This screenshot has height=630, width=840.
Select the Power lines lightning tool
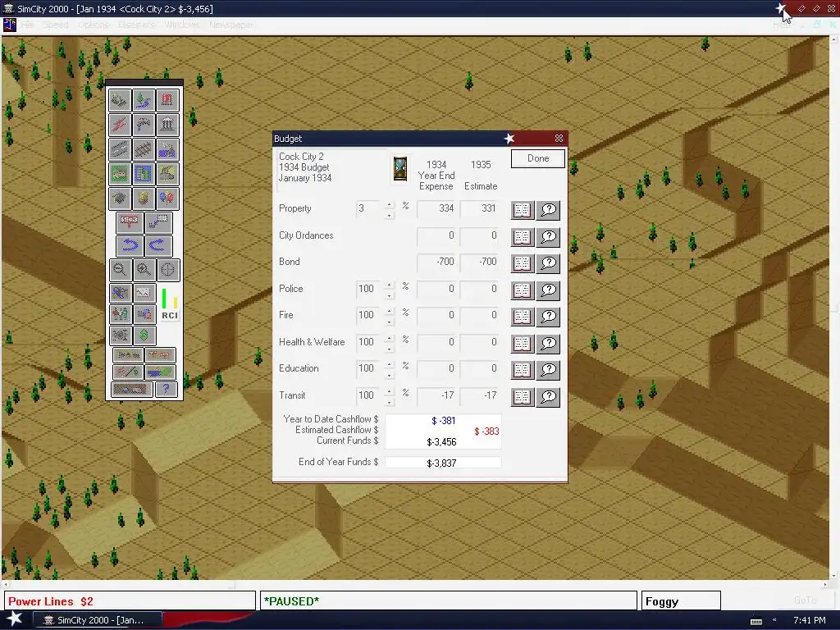point(120,125)
